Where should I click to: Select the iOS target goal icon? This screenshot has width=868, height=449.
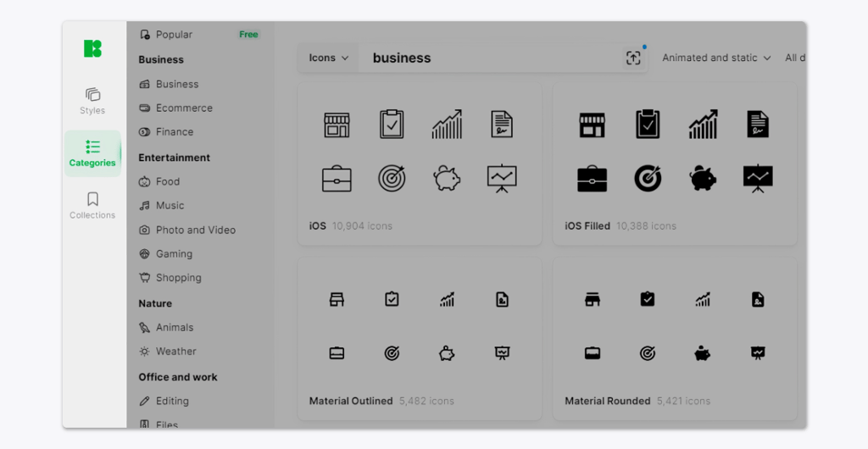[392, 178]
